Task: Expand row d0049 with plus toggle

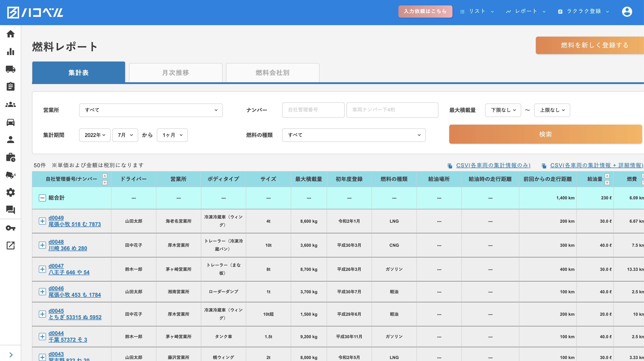Action: click(x=42, y=221)
